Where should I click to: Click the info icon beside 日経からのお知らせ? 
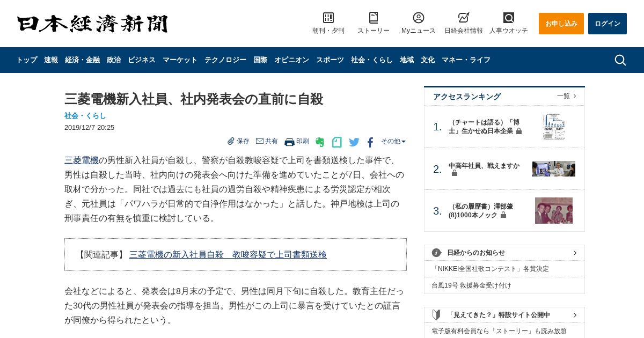pos(437,253)
